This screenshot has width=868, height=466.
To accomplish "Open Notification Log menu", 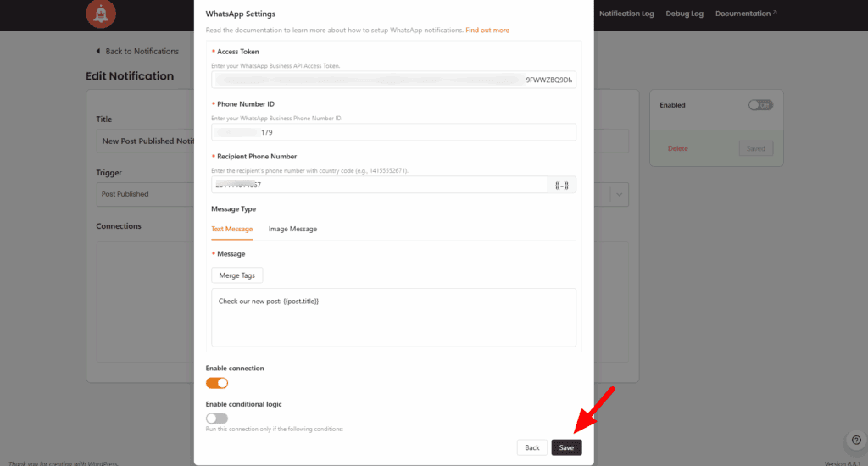I will tap(626, 14).
